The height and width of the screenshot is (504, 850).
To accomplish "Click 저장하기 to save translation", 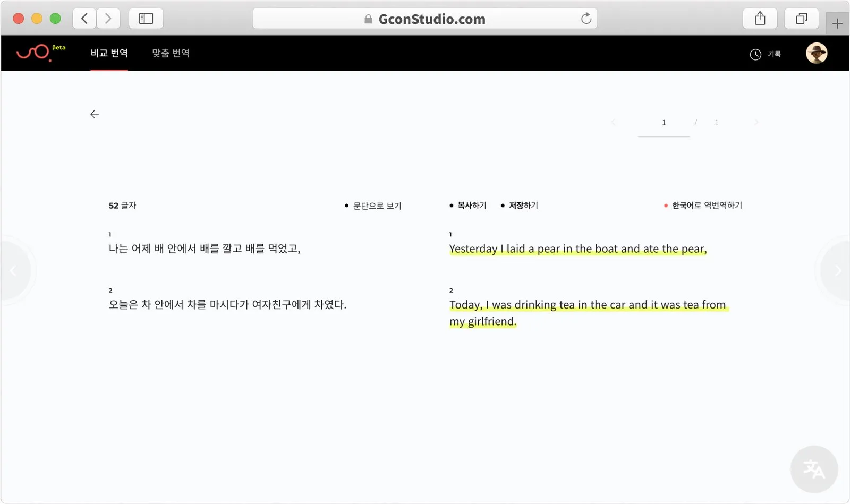I will (520, 206).
